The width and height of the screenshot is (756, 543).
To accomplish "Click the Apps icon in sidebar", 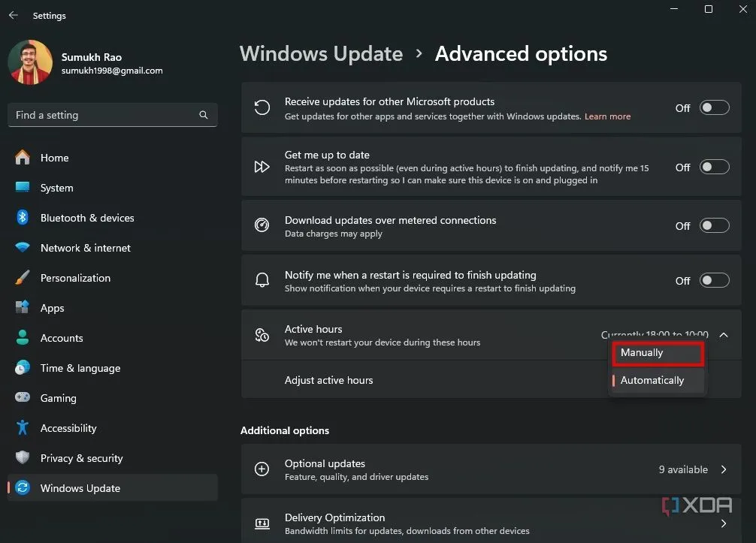I will pos(23,307).
